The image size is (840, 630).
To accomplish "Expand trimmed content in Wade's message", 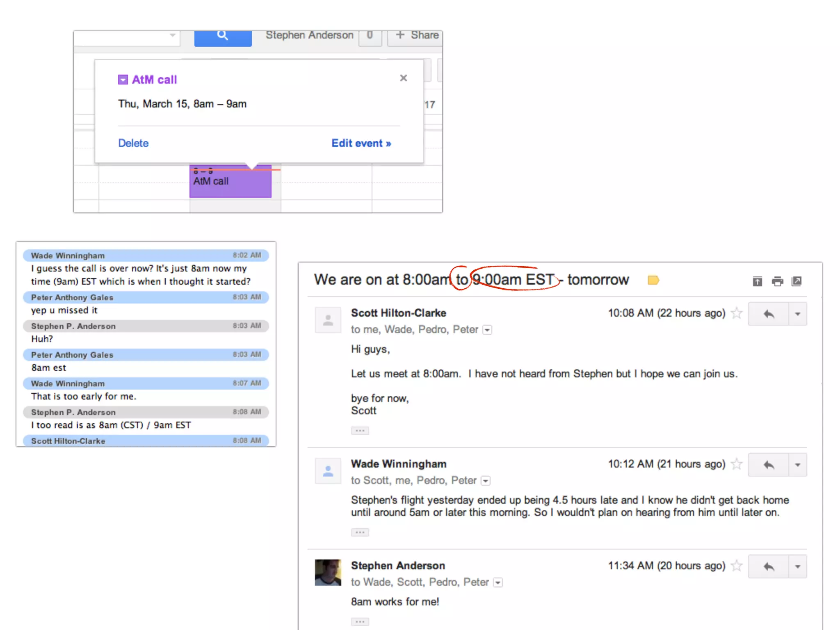I will 360,532.
